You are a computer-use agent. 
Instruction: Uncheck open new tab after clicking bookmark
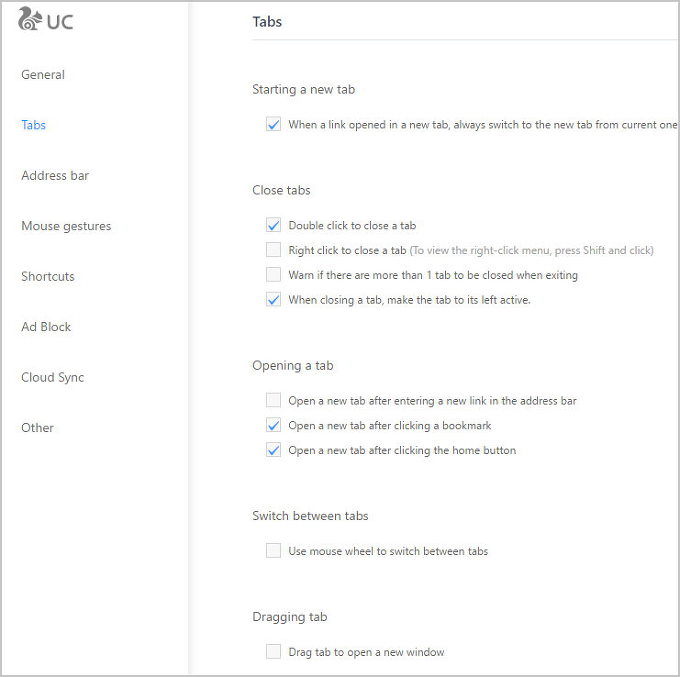[273, 426]
